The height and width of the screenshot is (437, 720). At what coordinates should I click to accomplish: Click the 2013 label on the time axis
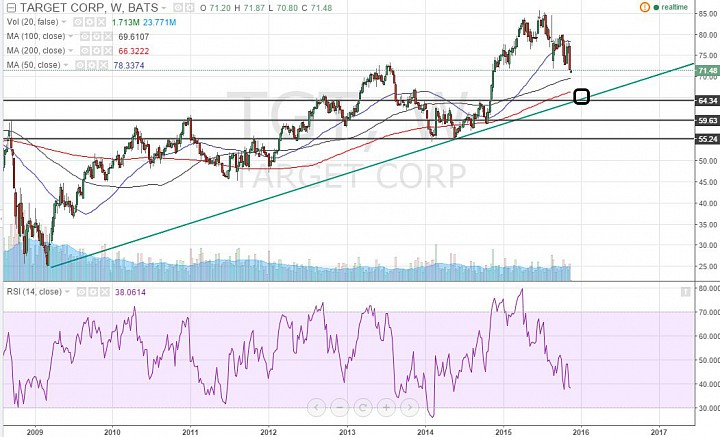(x=347, y=432)
